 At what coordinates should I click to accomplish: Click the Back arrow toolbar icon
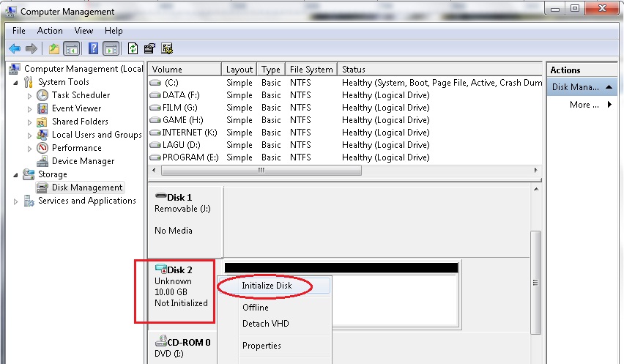pos(15,48)
